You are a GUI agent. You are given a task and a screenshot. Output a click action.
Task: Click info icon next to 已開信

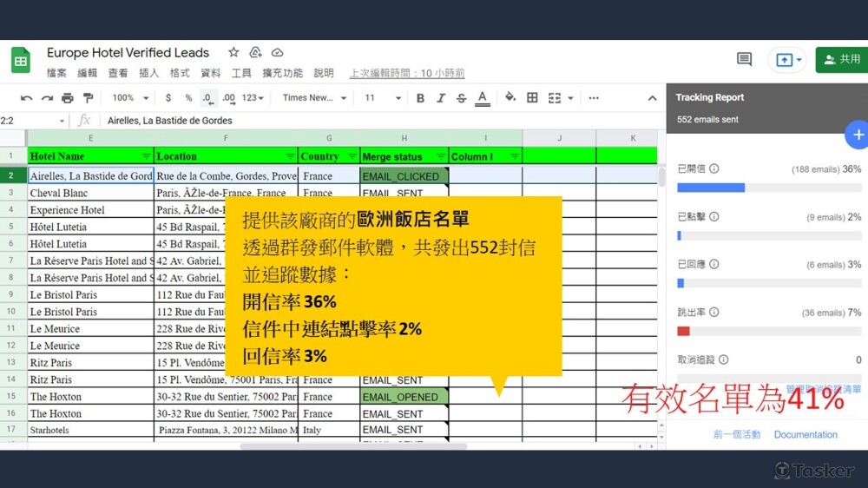point(714,168)
